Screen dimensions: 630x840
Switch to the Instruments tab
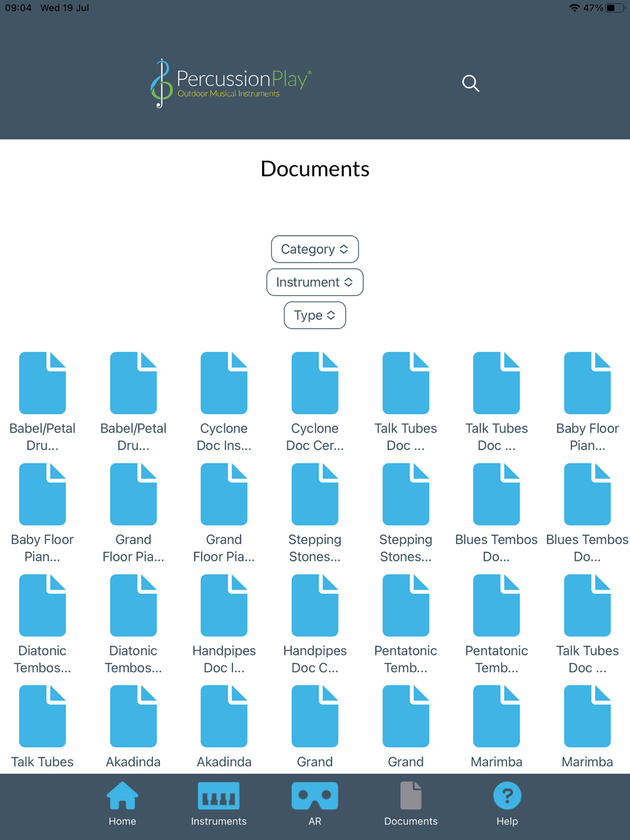tap(219, 804)
